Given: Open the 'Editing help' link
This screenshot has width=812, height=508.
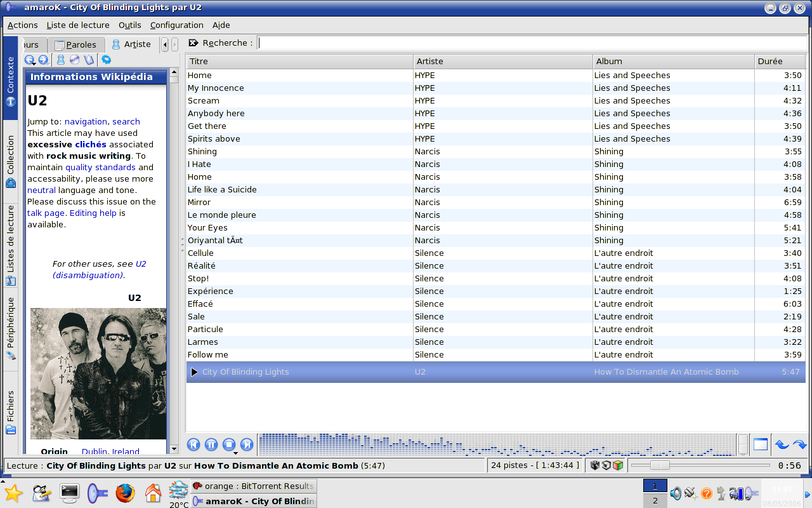Looking at the screenshot, I should coord(93,213).
